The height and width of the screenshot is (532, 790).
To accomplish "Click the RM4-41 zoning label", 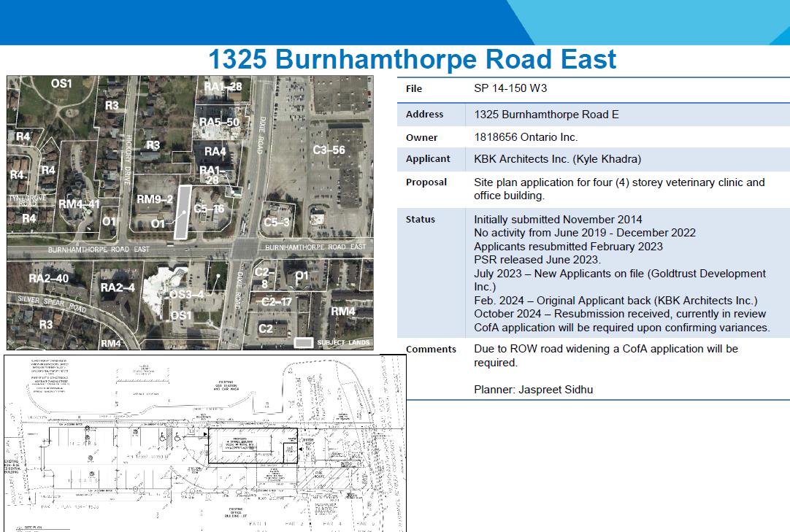I will click(79, 204).
